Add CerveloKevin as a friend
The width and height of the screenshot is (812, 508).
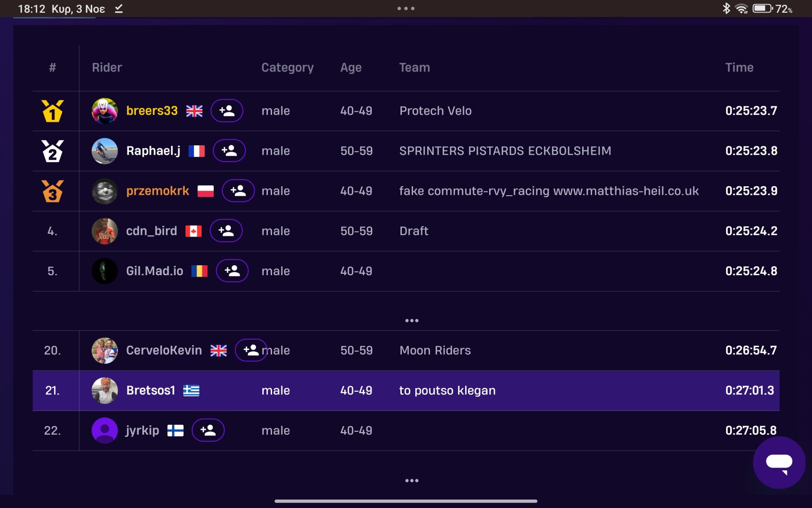251,350
